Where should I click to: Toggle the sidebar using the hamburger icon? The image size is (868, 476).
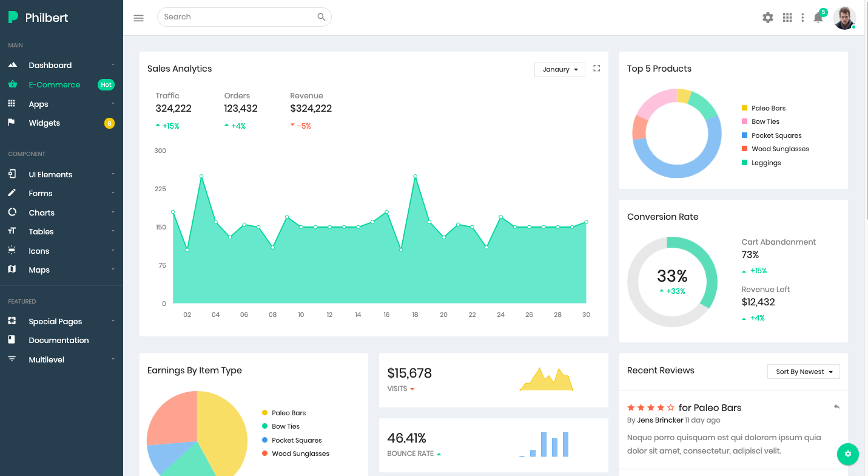[138, 18]
